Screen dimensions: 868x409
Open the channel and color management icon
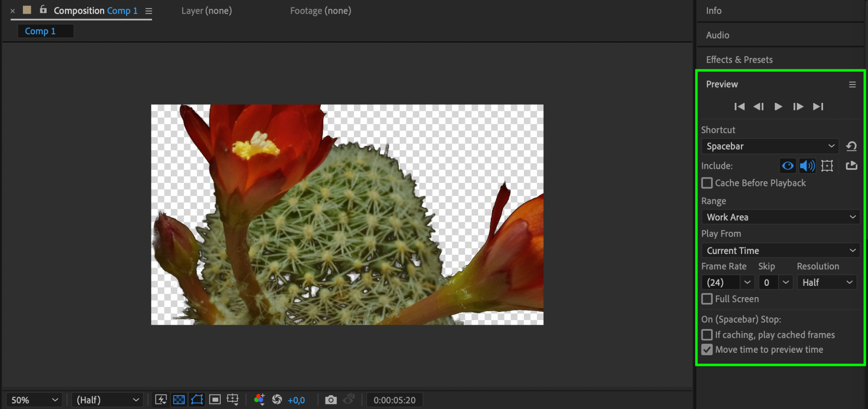pos(259,400)
